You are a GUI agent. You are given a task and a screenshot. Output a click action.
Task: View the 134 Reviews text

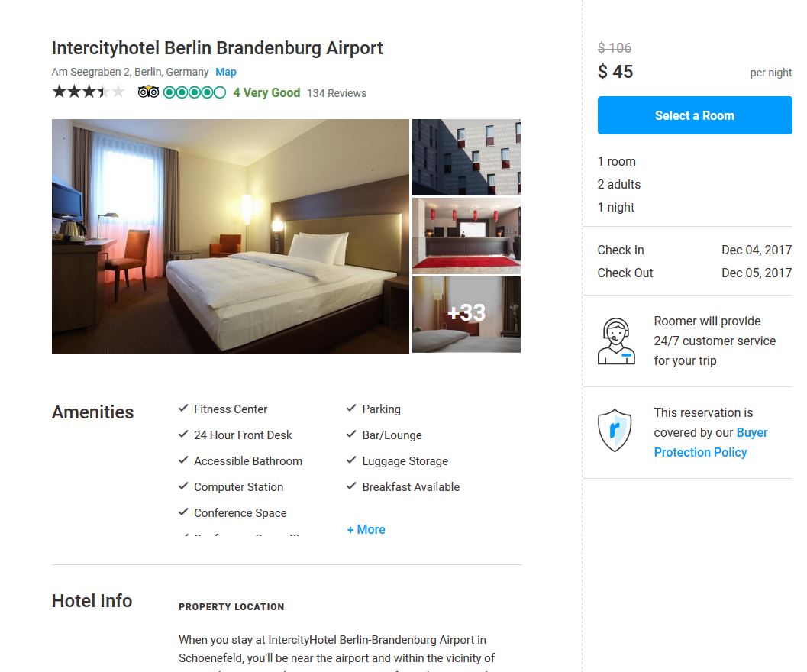(x=337, y=93)
